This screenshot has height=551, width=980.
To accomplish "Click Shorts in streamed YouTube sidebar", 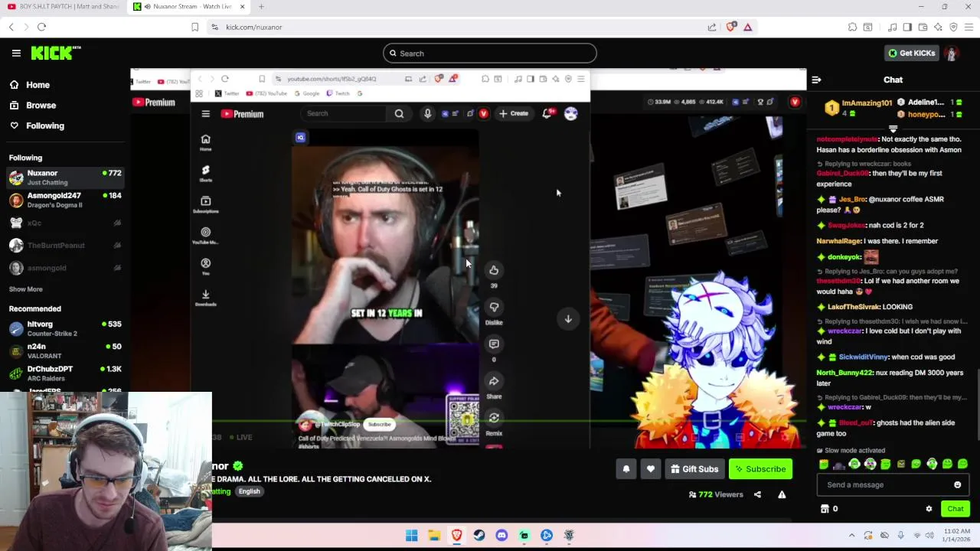I will click(x=205, y=173).
